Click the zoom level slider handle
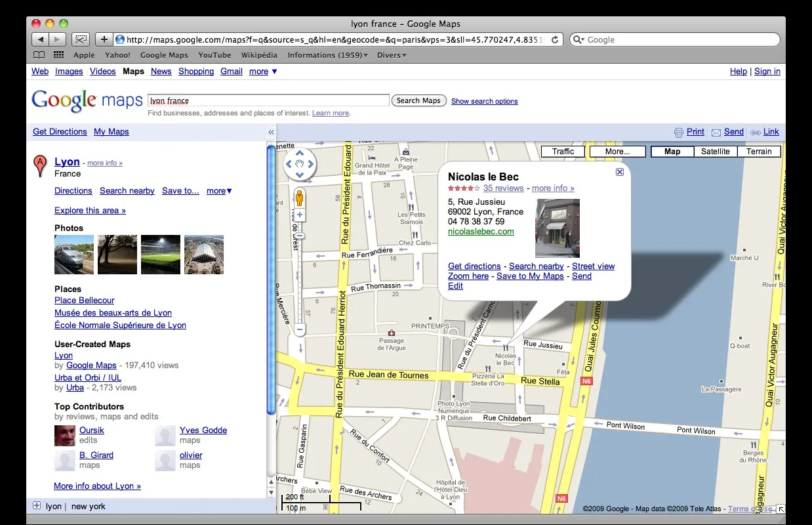 [x=300, y=235]
